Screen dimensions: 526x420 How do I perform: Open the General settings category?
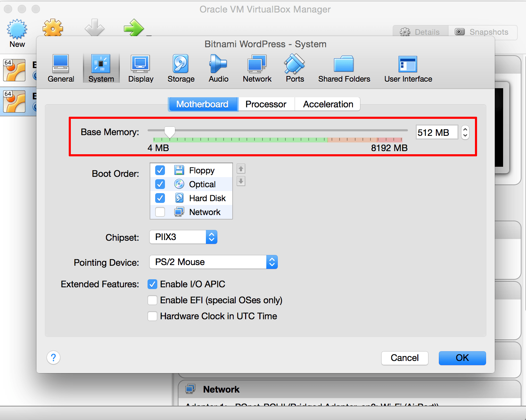(61, 68)
